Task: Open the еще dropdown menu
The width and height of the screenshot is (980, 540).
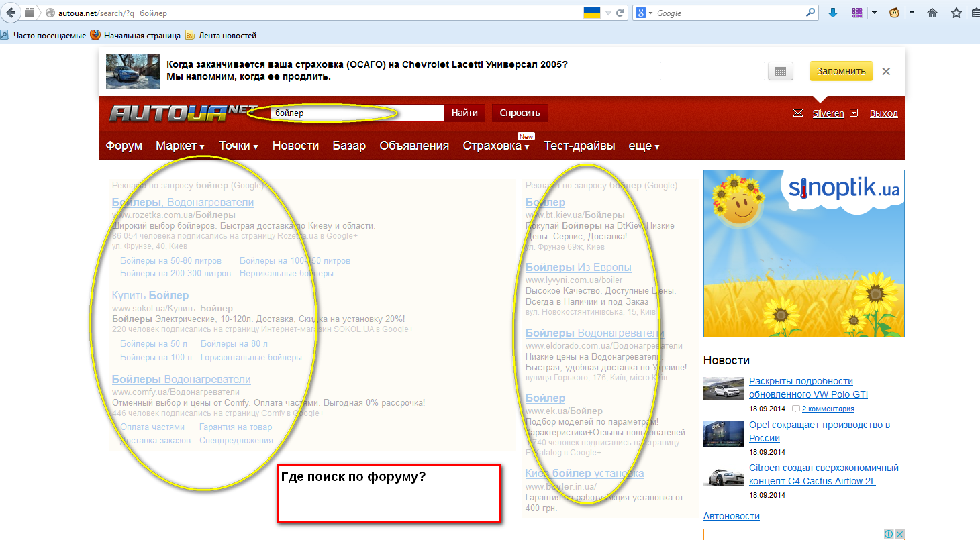Action: 644,146
